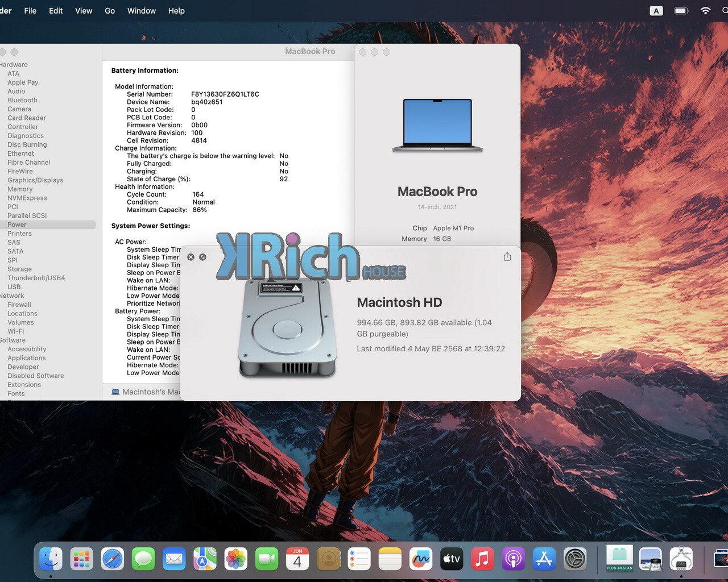Select FireWire in the sidebar
This screenshot has height=582, width=728.
pyautogui.click(x=20, y=171)
